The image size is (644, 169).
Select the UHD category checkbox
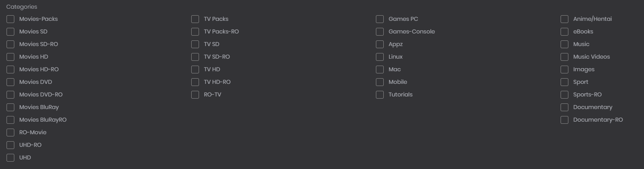pyautogui.click(x=10, y=158)
